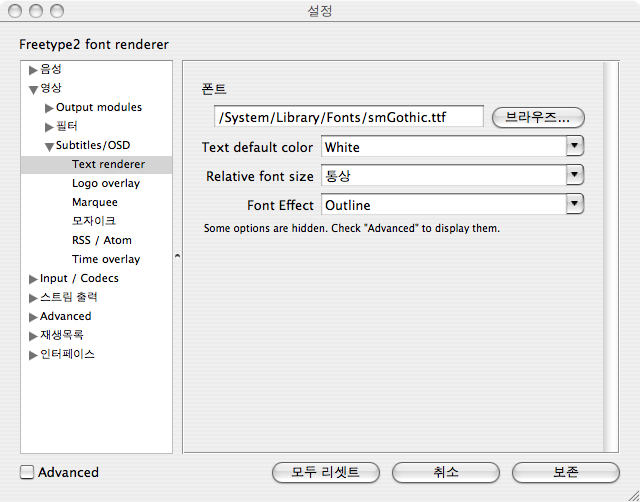Viewport: 640px width, 502px height.
Task: Click the 보존 save button
Action: point(566,473)
